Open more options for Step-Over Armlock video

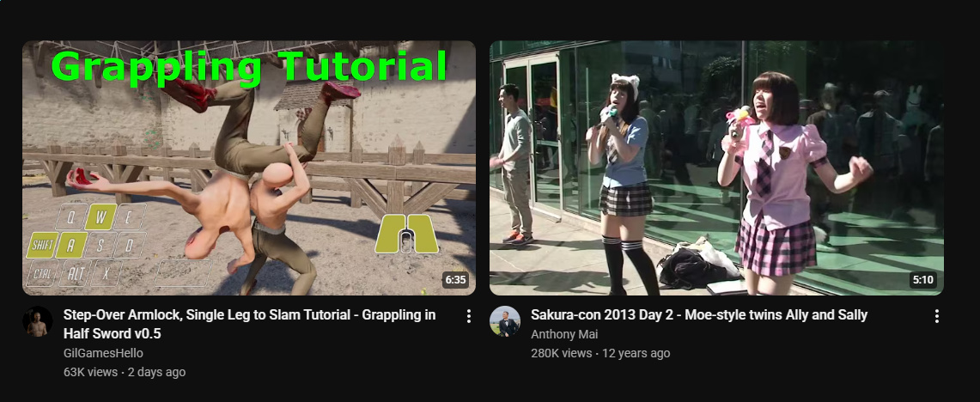pyautogui.click(x=469, y=316)
